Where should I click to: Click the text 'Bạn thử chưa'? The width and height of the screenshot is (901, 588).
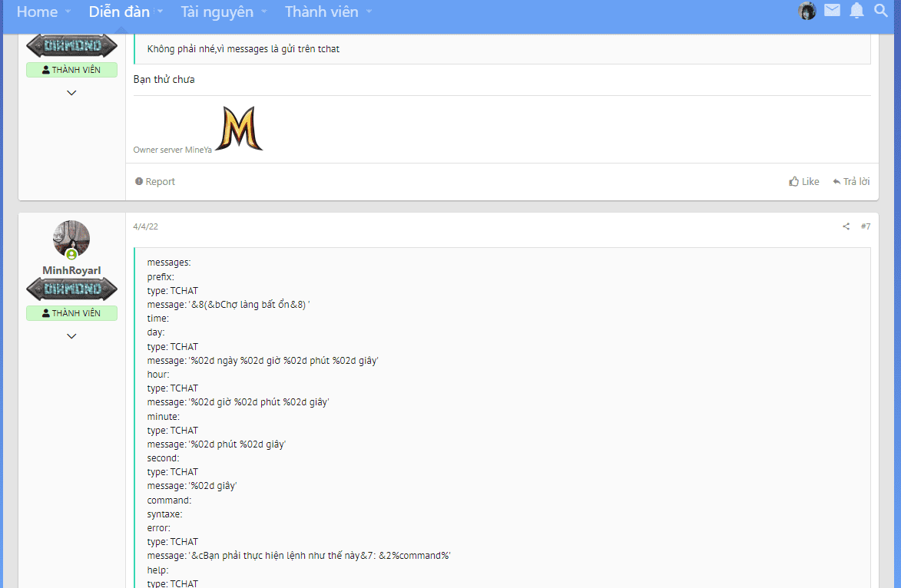pyautogui.click(x=164, y=79)
